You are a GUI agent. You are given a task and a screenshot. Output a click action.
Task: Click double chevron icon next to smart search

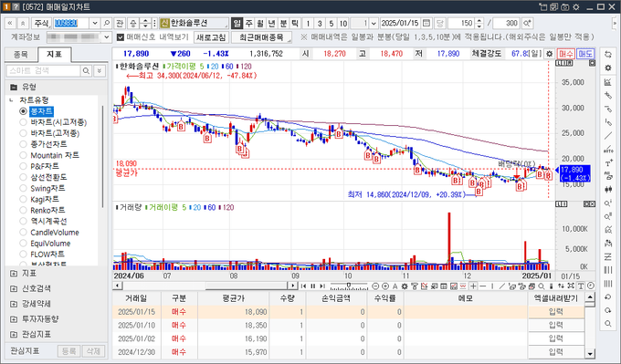tap(99, 71)
